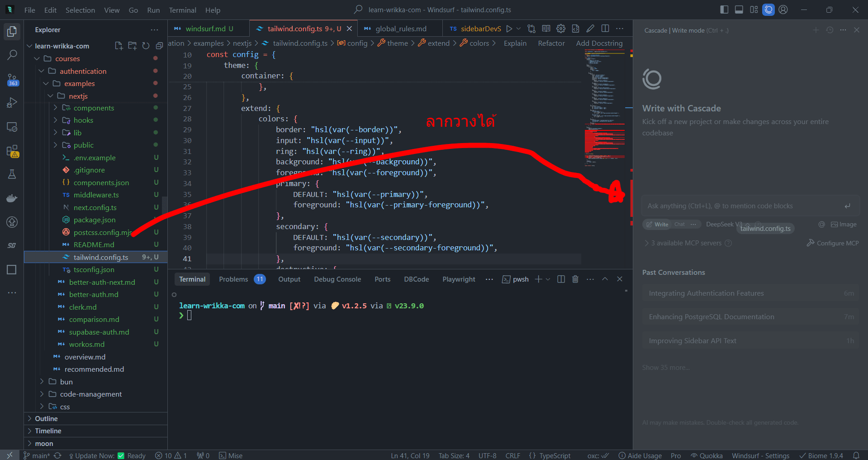
Task: Open the Search view in activity bar
Action: pyautogui.click(x=12, y=55)
